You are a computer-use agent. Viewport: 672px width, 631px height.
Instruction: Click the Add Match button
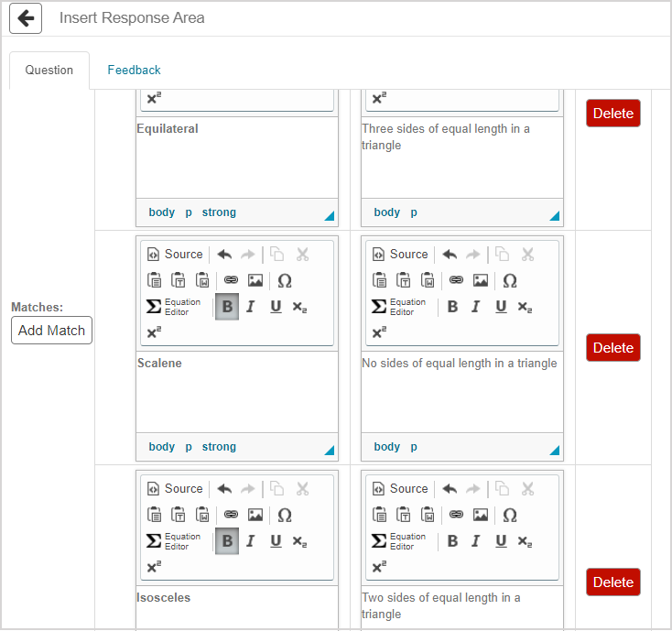point(51,331)
